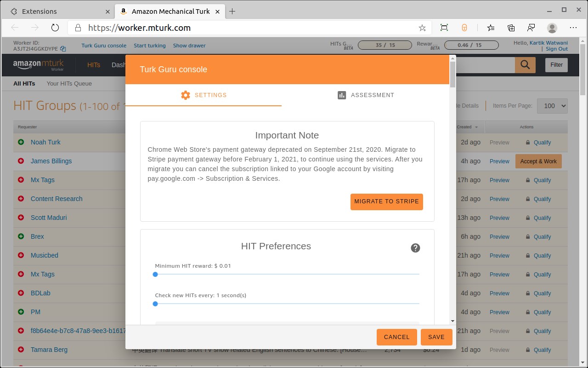
Task: Click Accept & Work for James Billings
Action: coord(538,161)
